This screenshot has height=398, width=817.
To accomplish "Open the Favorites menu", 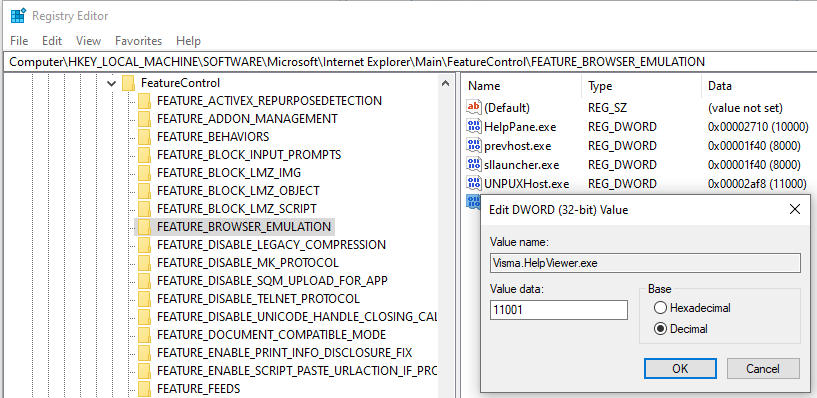I will coord(139,41).
